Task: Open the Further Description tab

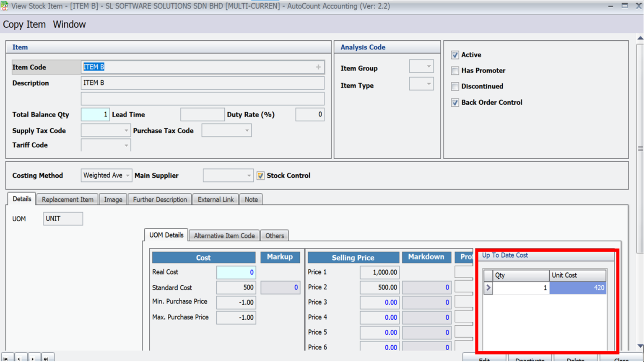Action: point(160,199)
